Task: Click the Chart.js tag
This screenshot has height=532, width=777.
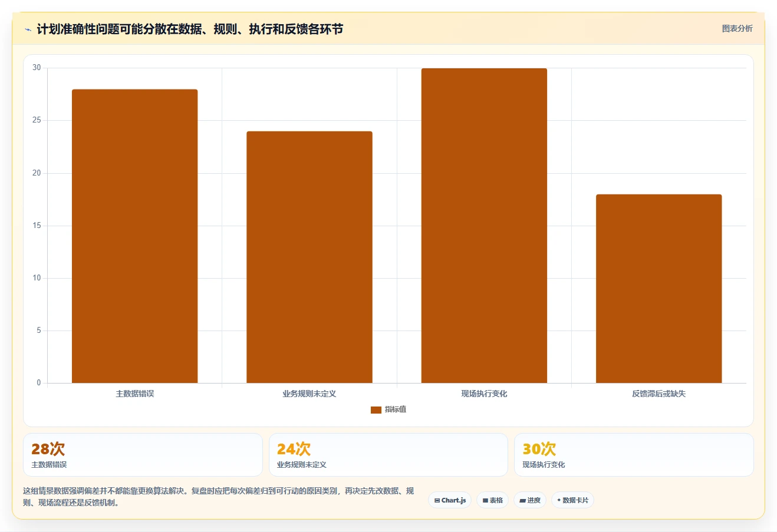Action: tap(450, 500)
